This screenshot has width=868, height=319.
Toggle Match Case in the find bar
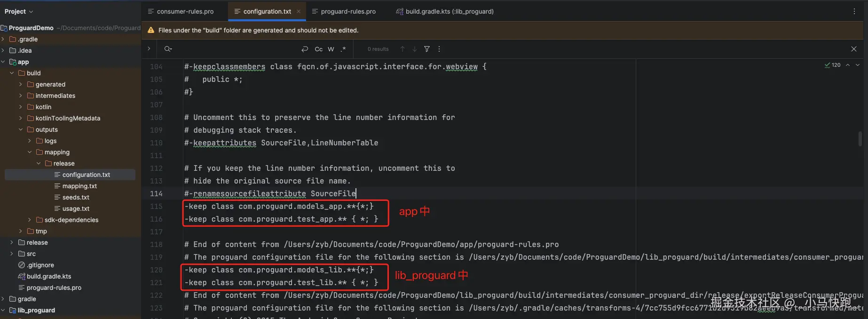pos(319,49)
